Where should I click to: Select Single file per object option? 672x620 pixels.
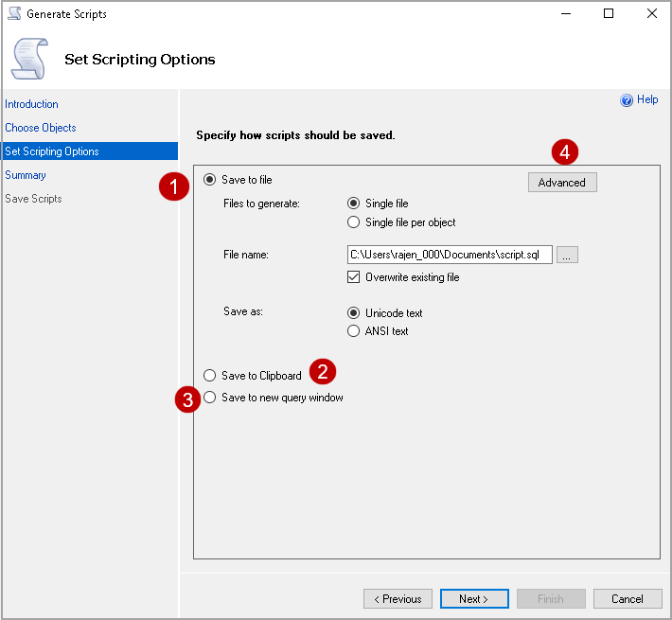(354, 222)
